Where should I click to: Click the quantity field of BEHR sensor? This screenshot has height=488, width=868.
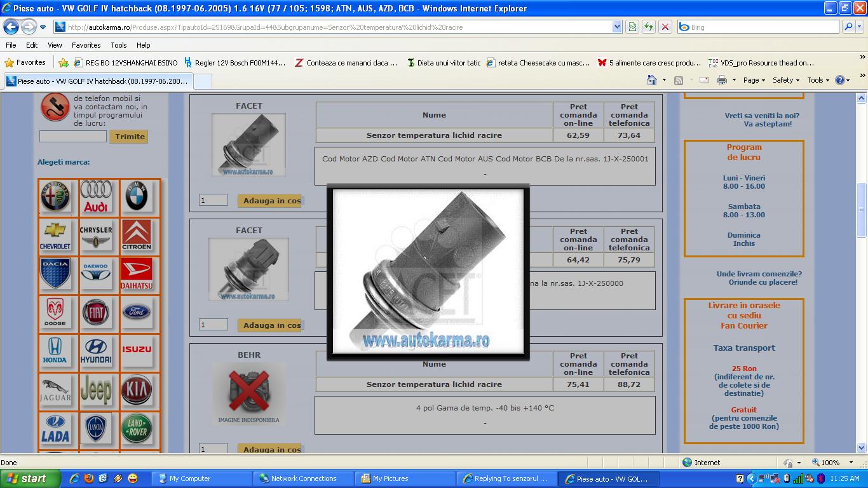point(213,449)
